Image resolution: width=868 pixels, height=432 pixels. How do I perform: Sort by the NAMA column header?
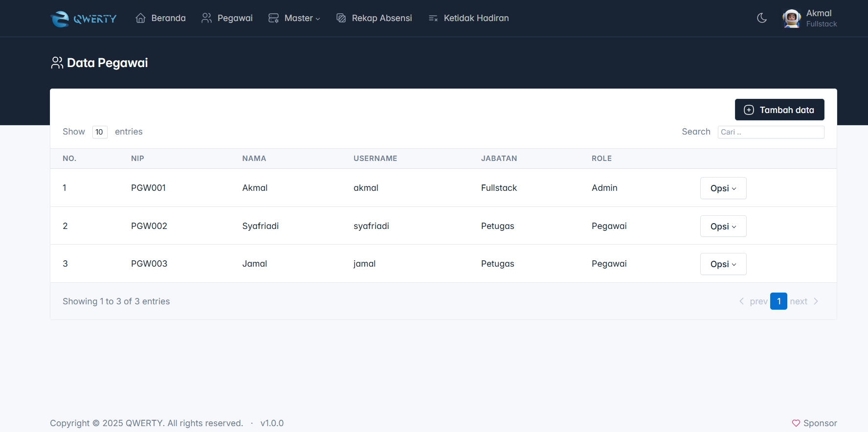[254, 159]
